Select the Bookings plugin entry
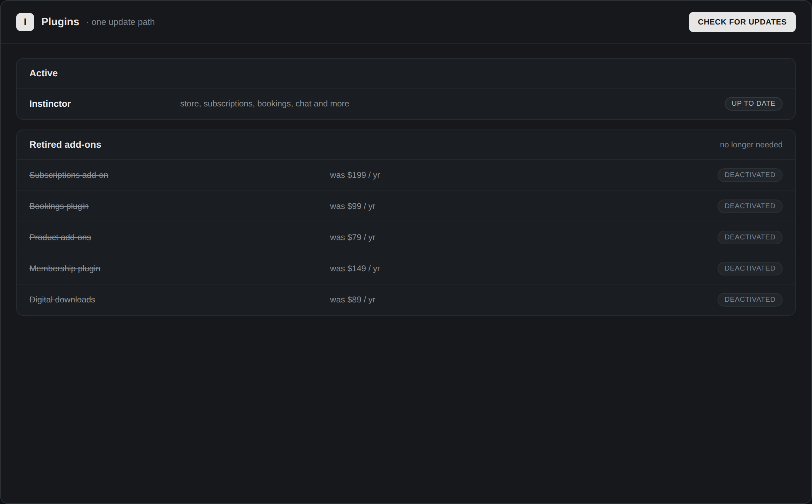The width and height of the screenshot is (812, 504). coord(59,206)
